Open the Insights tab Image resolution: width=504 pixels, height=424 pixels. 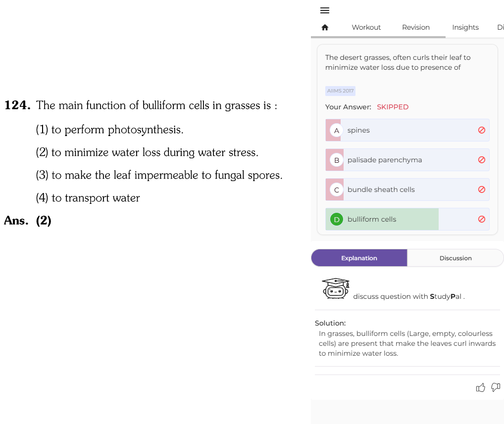click(x=465, y=27)
